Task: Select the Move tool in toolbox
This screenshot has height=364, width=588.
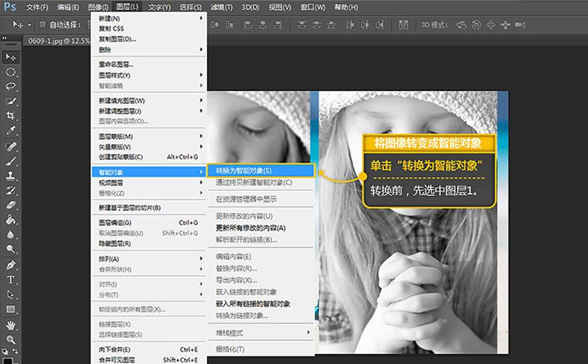Action: [12, 57]
